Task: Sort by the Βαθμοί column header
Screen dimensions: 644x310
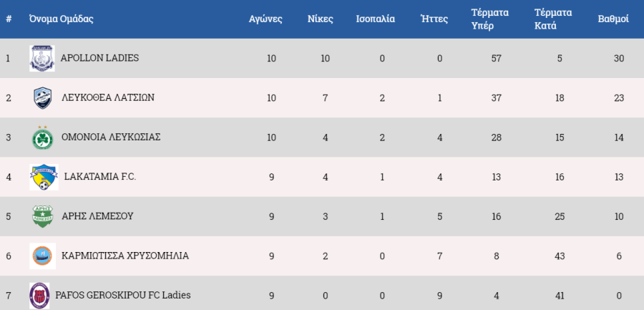Action: pyautogui.click(x=613, y=19)
